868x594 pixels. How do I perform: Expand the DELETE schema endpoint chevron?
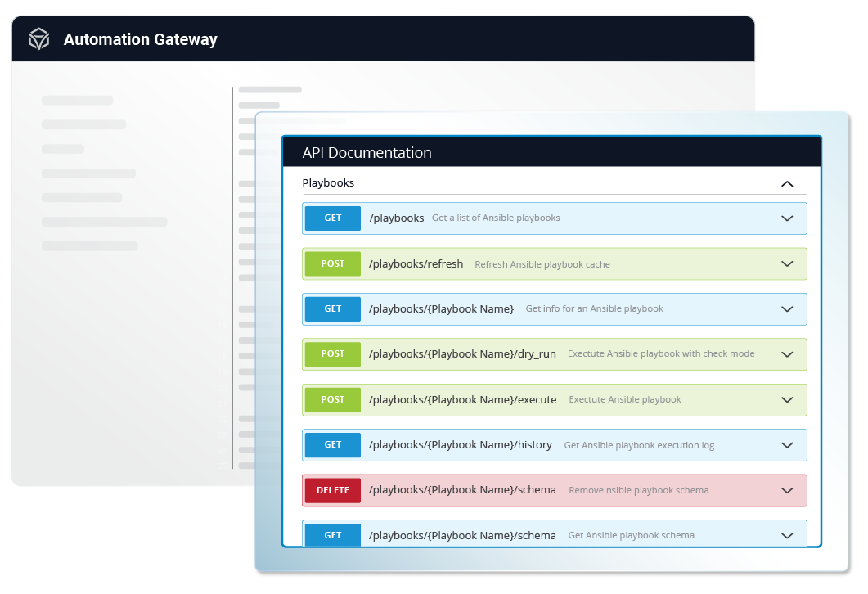pos(787,490)
